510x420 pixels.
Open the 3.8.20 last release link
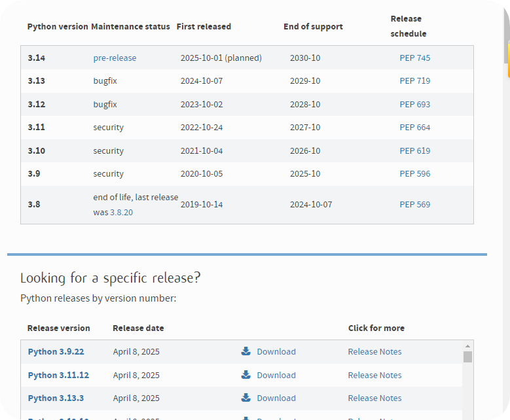(x=121, y=213)
